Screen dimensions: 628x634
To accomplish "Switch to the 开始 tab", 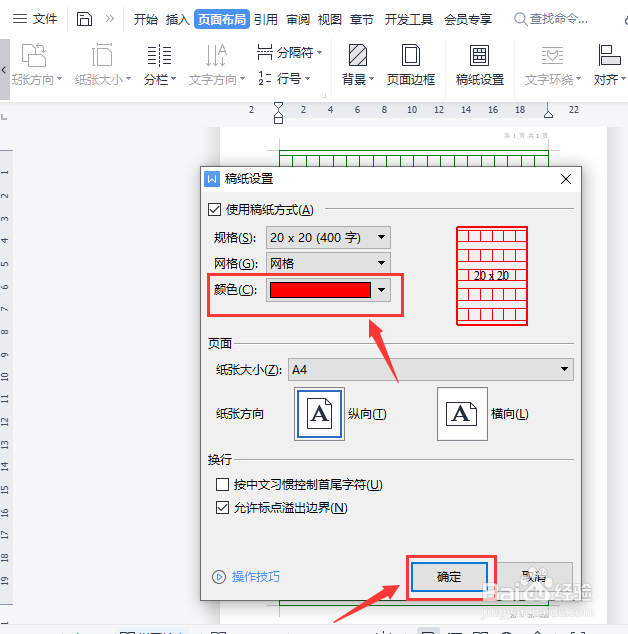I will 146,19.
